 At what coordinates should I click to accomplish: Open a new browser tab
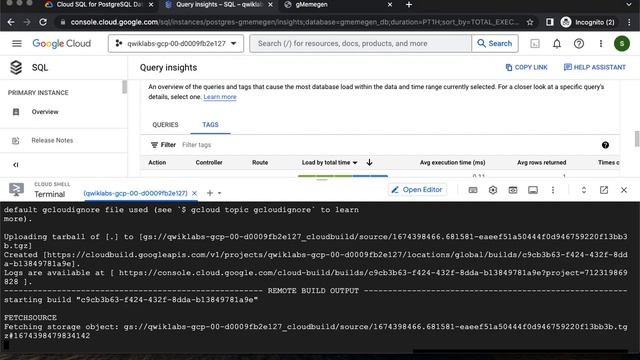(x=409, y=5)
